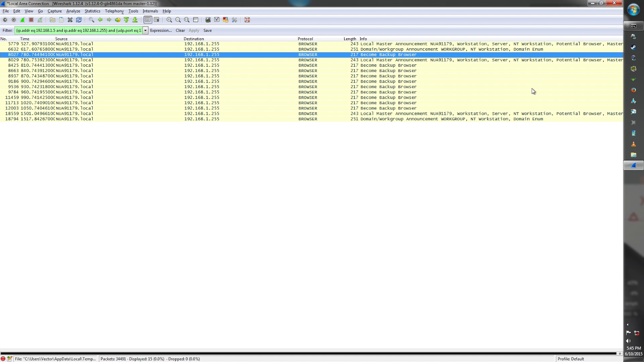Jump to the first packet

tap(126, 20)
